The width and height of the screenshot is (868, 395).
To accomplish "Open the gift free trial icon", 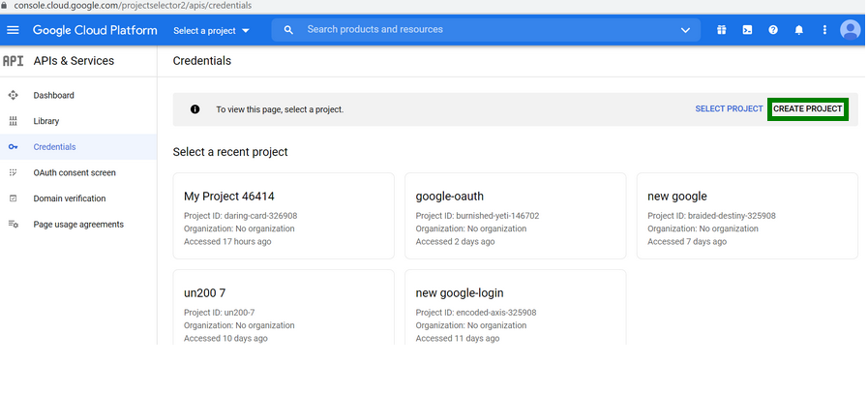I will (x=721, y=30).
